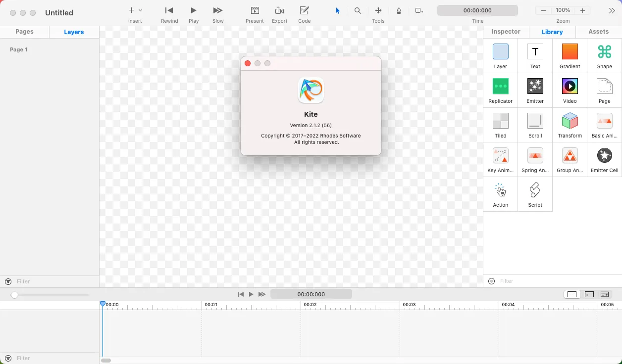Open the shape tool dropdown
Image resolution: width=622 pixels, height=364 pixels.
[x=419, y=10]
